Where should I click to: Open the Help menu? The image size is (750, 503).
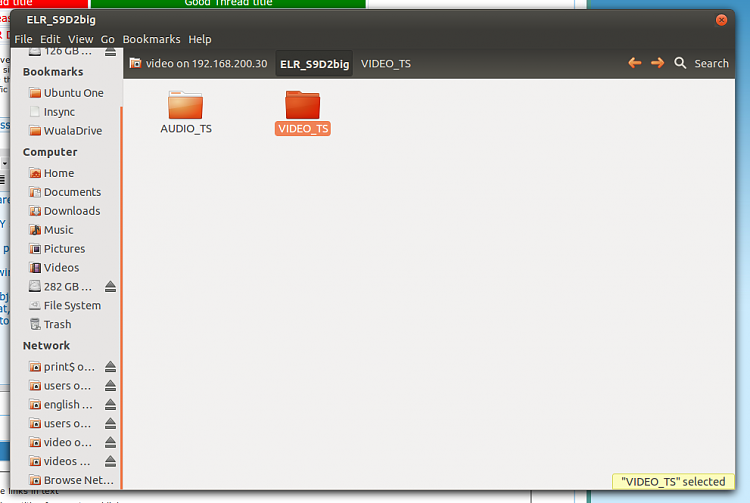point(200,39)
